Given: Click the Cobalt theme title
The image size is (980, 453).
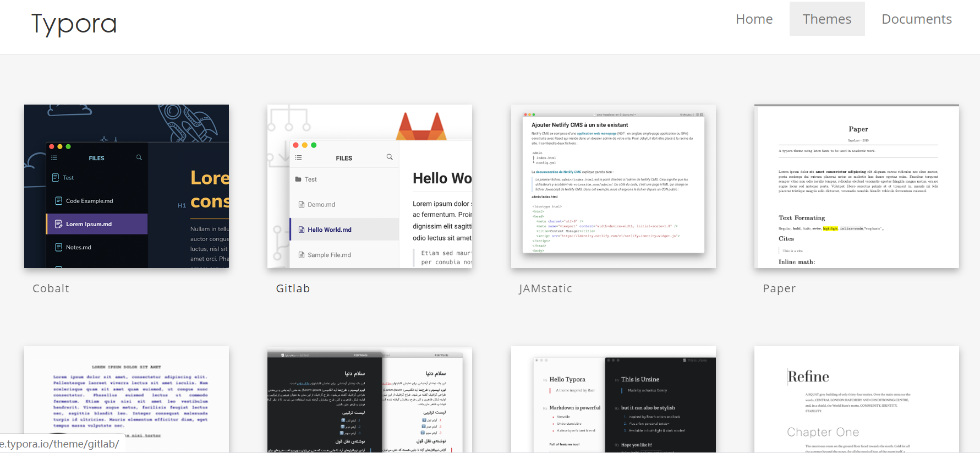Looking at the screenshot, I should (51, 288).
